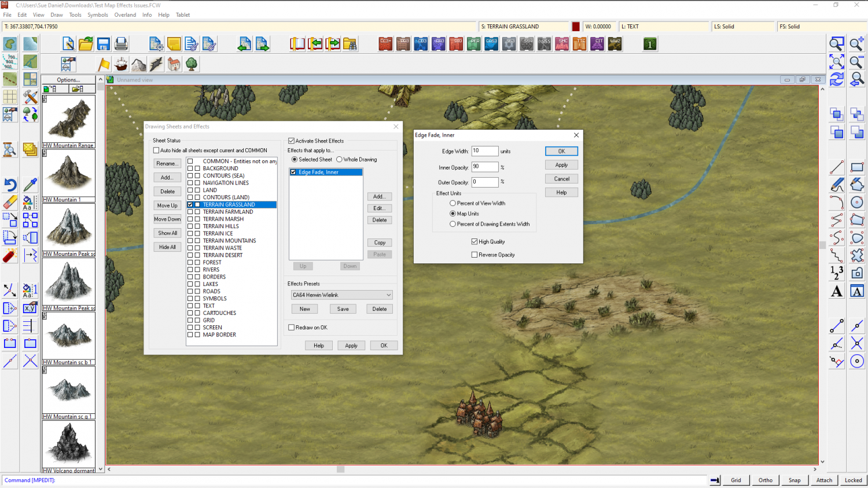The image size is (868, 488).
Task: Click the CD3 add-on toolbar icon
Action: pos(421,44)
